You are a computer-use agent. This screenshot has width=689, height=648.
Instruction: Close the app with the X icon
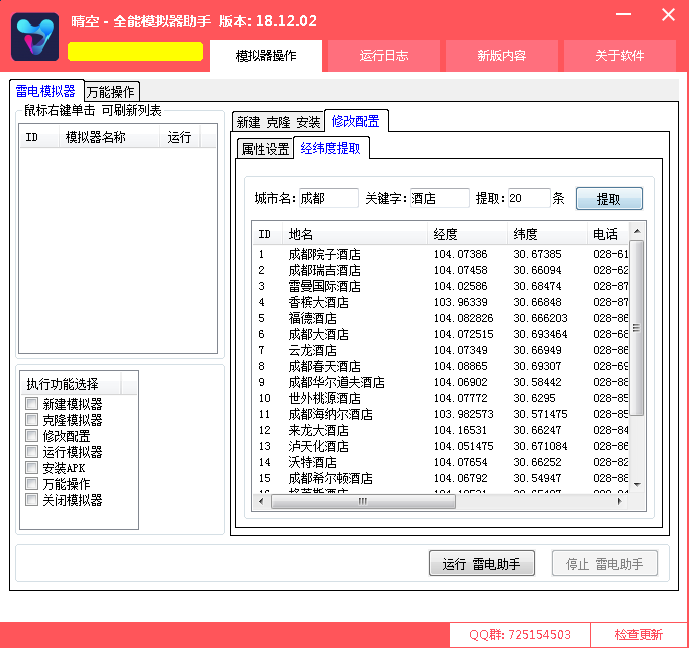click(x=668, y=14)
